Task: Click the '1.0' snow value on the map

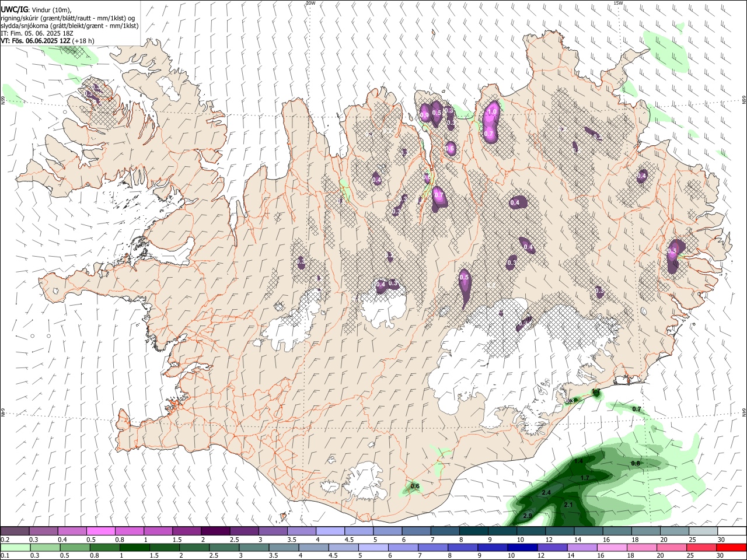Action: 492,111
